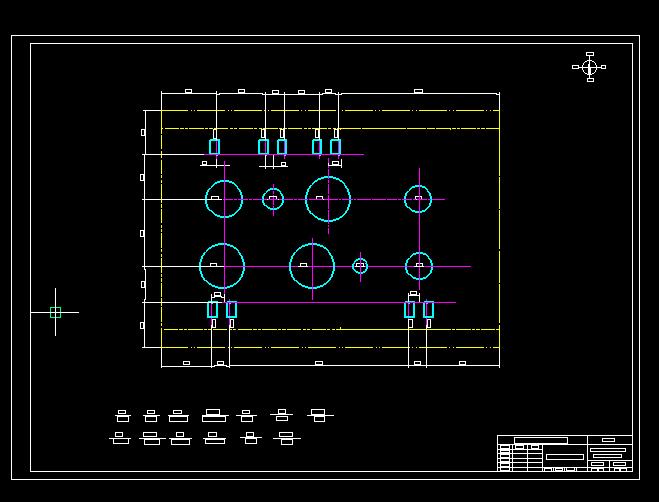
Task: Select the rightmost cyan circle in lower row
Action: [x=419, y=266]
